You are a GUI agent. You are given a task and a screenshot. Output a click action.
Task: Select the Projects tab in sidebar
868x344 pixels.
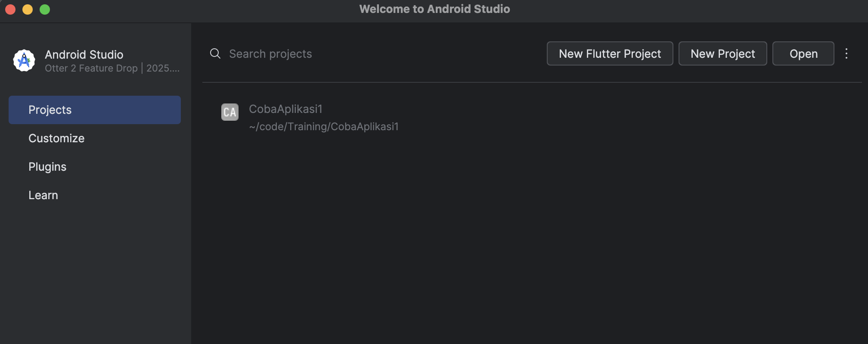point(94,110)
